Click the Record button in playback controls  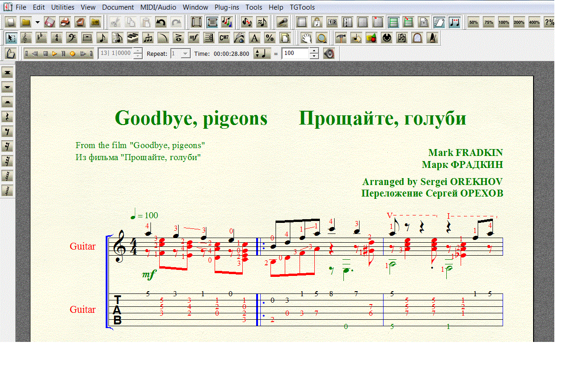tap(72, 54)
